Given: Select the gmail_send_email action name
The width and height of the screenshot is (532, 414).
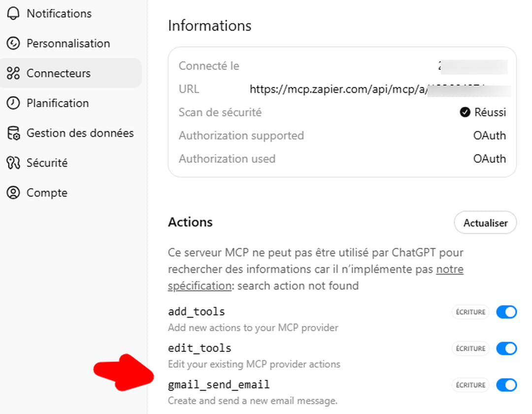Looking at the screenshot, I should tap(219, 384).
